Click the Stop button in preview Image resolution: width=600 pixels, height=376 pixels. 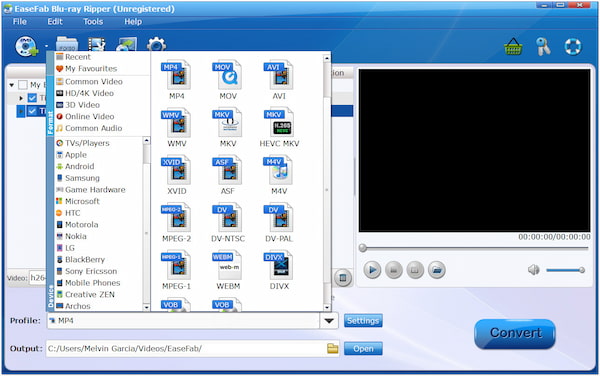pos(393,270)
